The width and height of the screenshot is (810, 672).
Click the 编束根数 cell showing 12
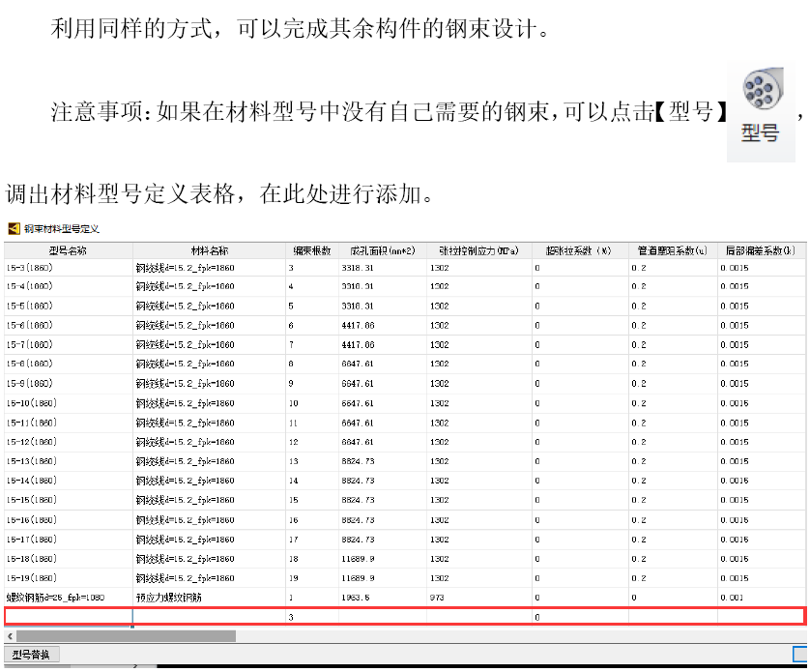click(x=312, y=442)
